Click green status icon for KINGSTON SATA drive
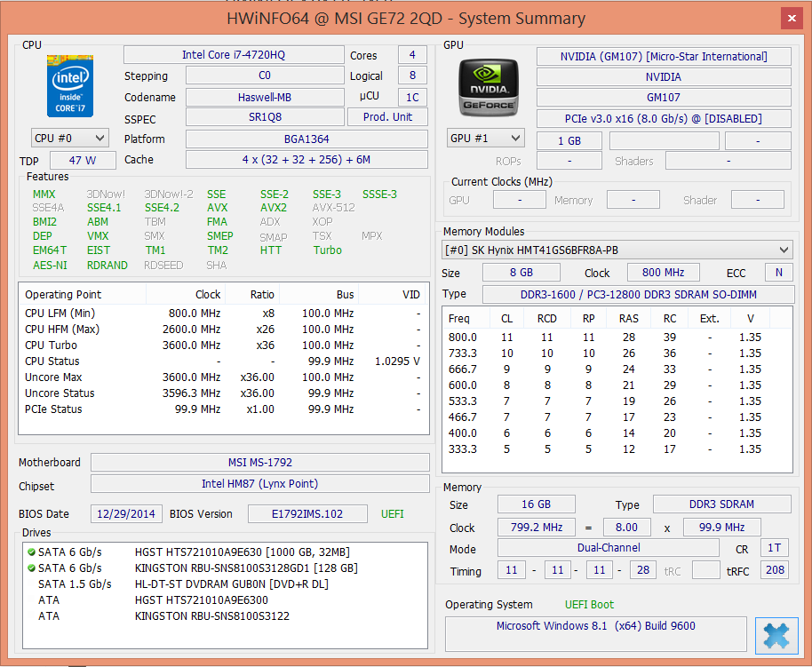 click(x=32, y=568)
